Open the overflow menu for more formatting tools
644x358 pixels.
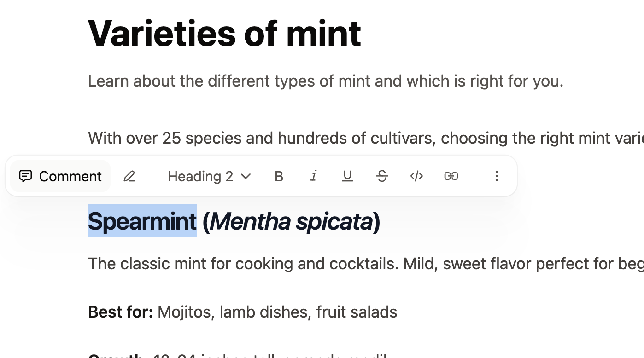tap(497, 176)
